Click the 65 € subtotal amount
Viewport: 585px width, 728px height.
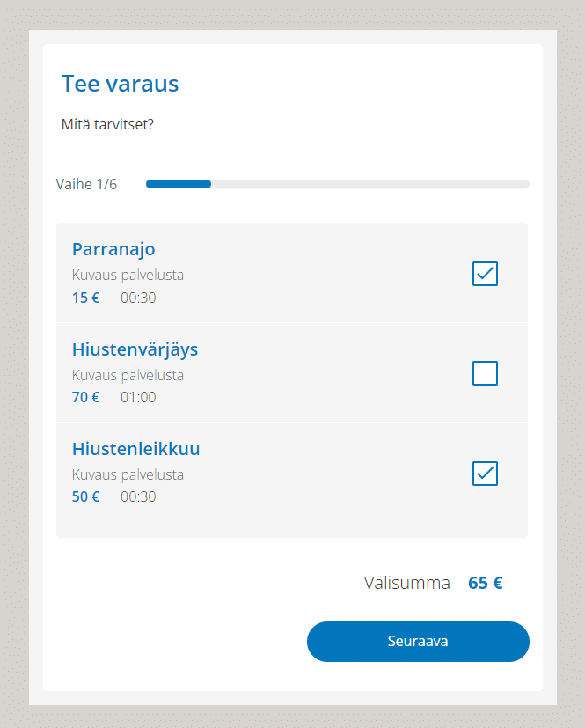pos(485,583)
